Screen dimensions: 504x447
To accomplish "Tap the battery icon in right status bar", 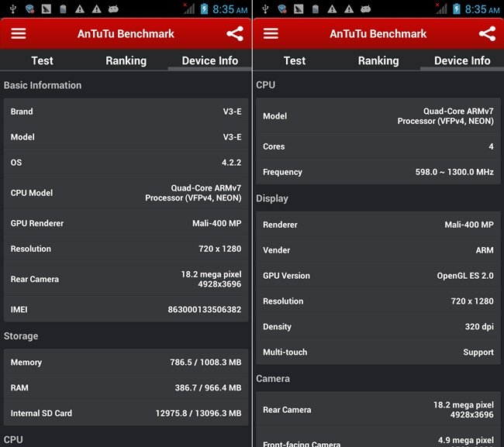I will click(456, 9).
